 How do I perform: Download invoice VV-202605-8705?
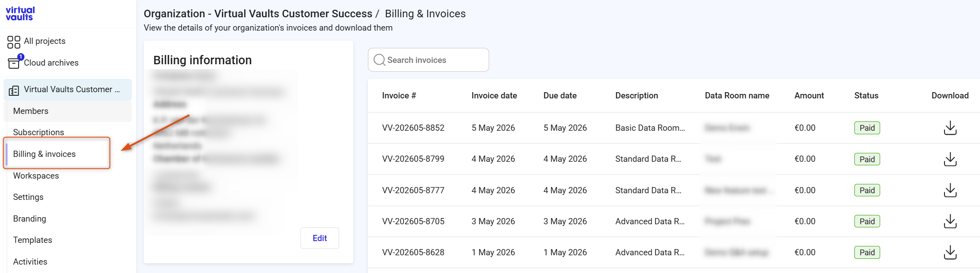[950, 221]
